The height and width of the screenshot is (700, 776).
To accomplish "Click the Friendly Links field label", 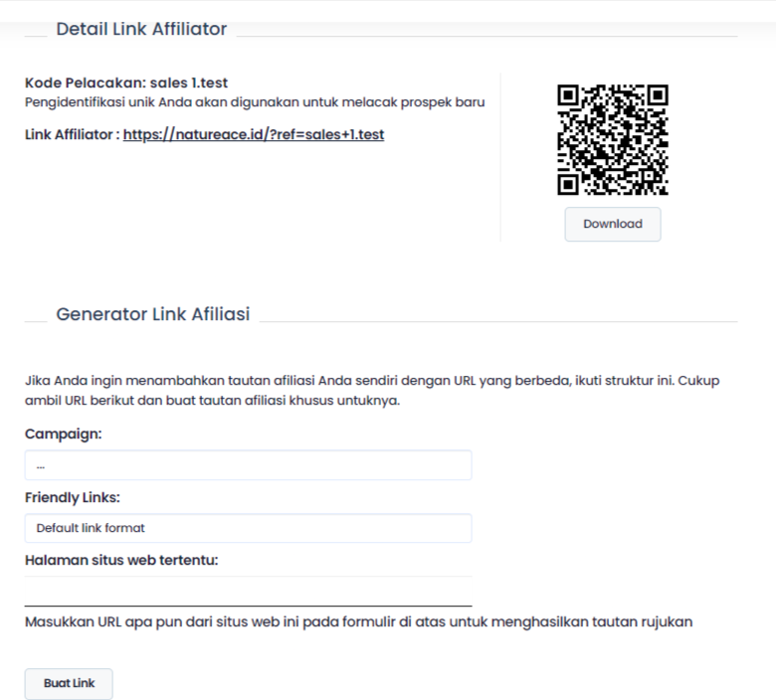I will tap(78, 497).
